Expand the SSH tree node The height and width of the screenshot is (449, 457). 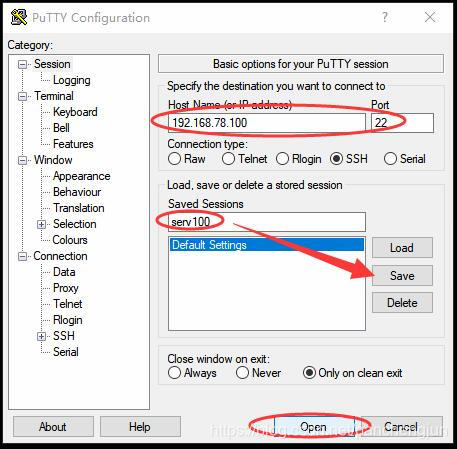41,336
